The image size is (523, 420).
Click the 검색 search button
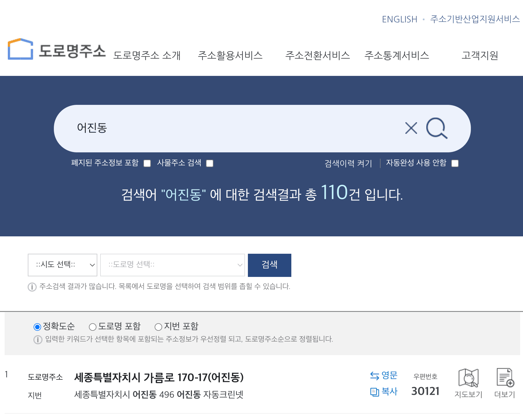[270, 265]
